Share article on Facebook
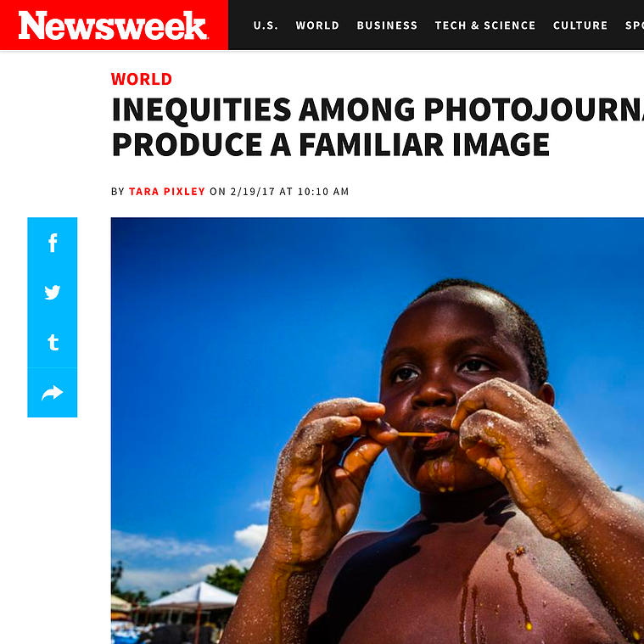 click(x=52, y=243)
